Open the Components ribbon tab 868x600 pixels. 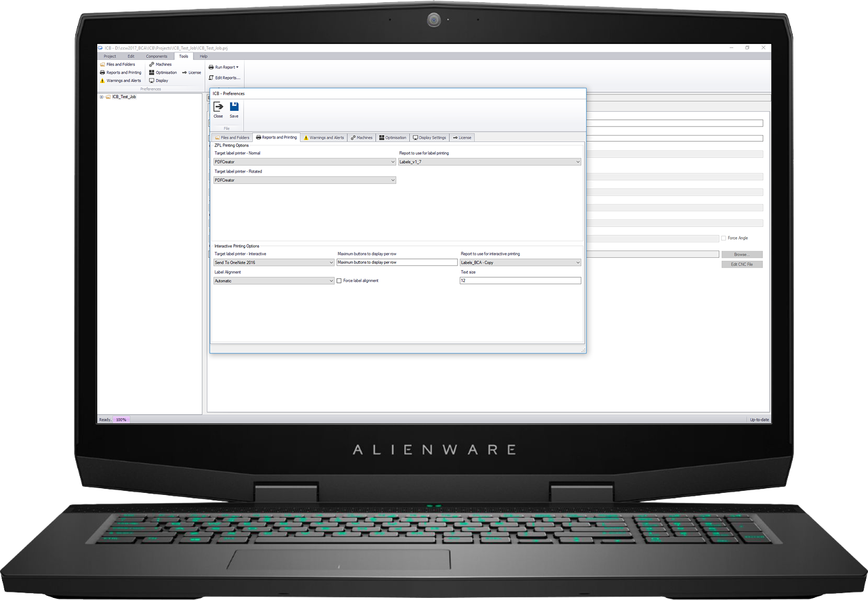[x=156, y=56]
